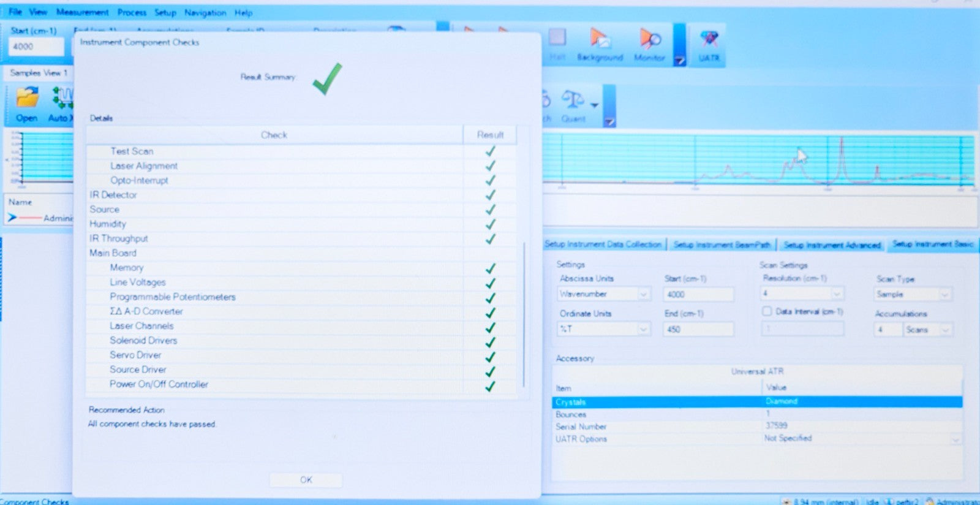Screen dimensions: 980x505
Task: Select the Solenoid Drivers row
Action: tap(301, 341)
